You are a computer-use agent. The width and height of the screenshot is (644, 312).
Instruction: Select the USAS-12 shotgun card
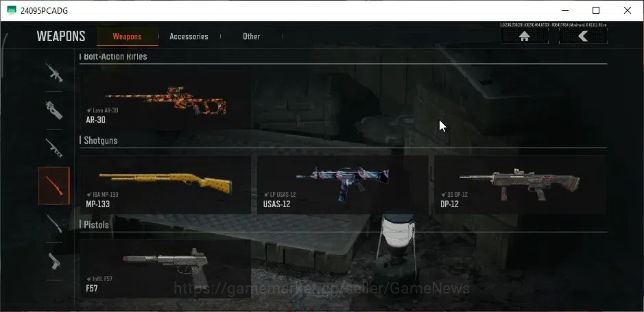342,184
